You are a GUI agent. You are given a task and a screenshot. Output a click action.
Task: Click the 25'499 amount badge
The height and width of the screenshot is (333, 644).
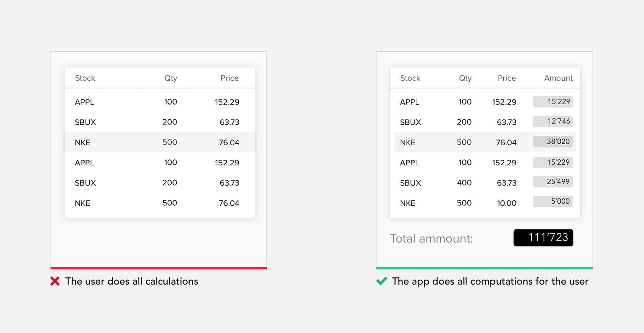click(553, 181)
